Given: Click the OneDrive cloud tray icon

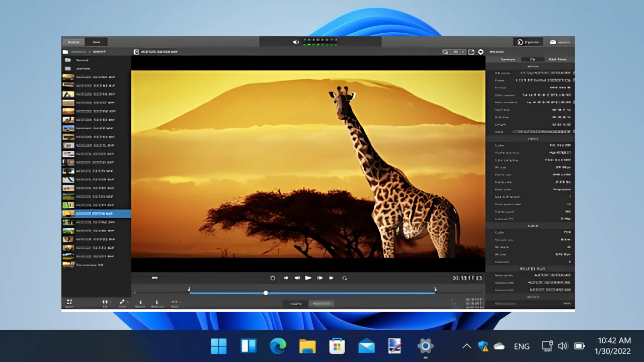Looking at the screenshot, I should (x=499, y=346).
